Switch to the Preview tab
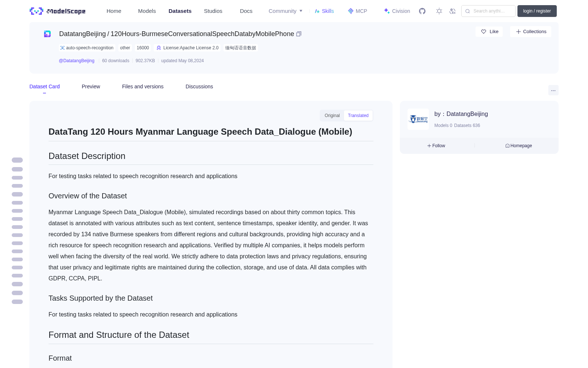The height and width of the screenshot is (368, 588). coord(91,86)
